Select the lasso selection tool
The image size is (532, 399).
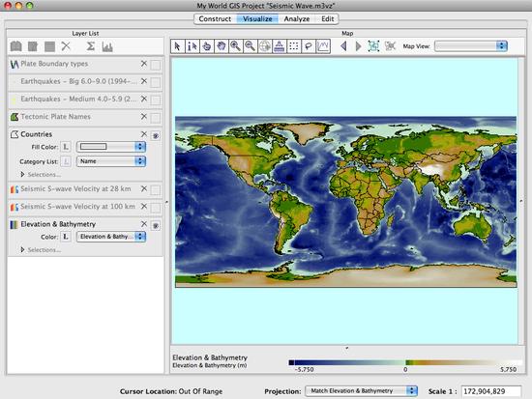click(x=309, y=46)
